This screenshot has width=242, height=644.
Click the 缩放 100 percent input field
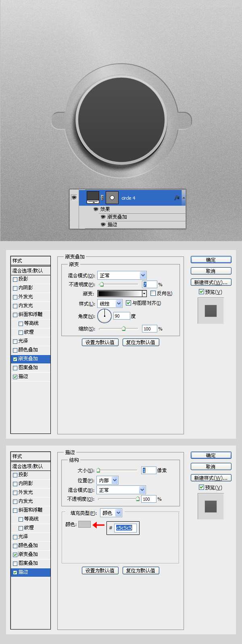[x=149, y=329]
